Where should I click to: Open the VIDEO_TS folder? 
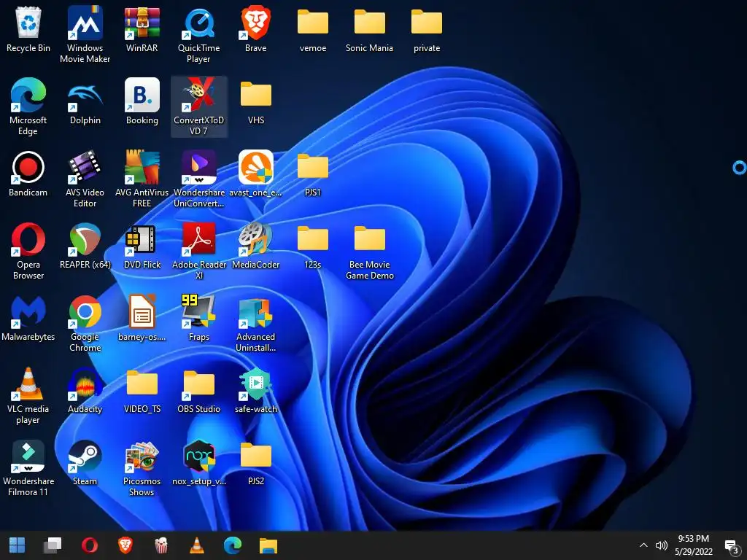point(142,391)
